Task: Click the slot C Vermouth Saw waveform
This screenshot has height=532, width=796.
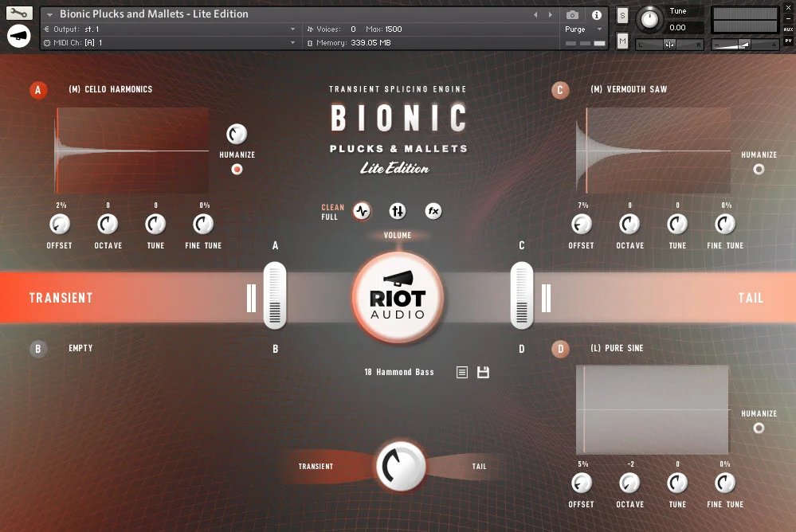Action: point(653,151)
